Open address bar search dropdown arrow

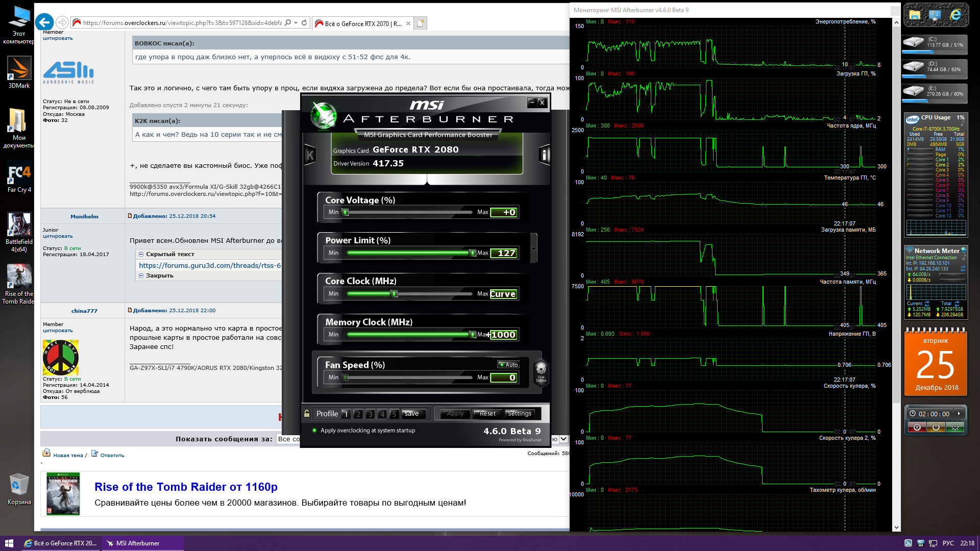pos(296,23)
